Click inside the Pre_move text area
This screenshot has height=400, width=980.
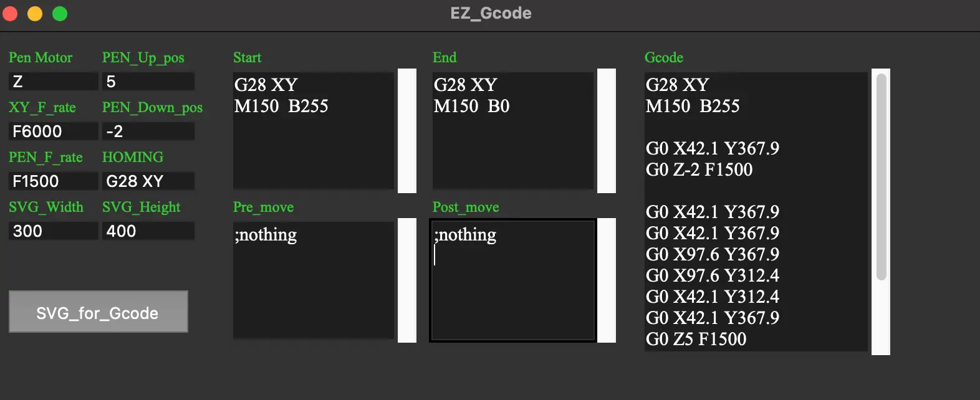(314, 280)
